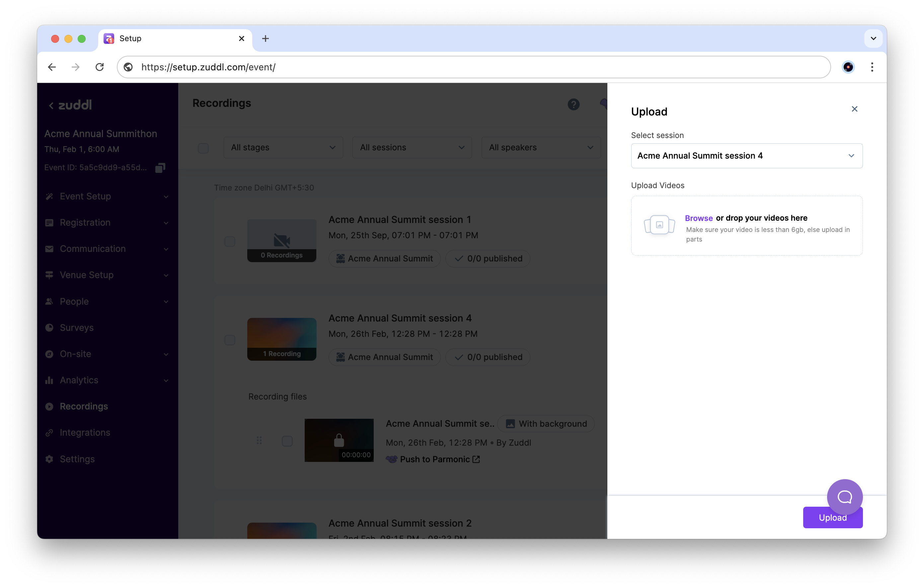Click the drag handle beside recording file
The height and width of the screenshot is (588, 924).
[x=259, y=440]
